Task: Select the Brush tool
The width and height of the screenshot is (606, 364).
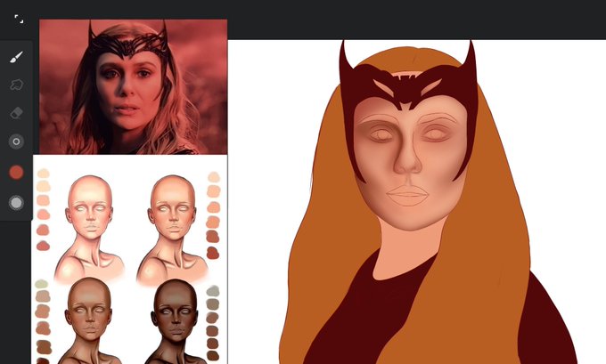Action: click(x=16, y=57)
